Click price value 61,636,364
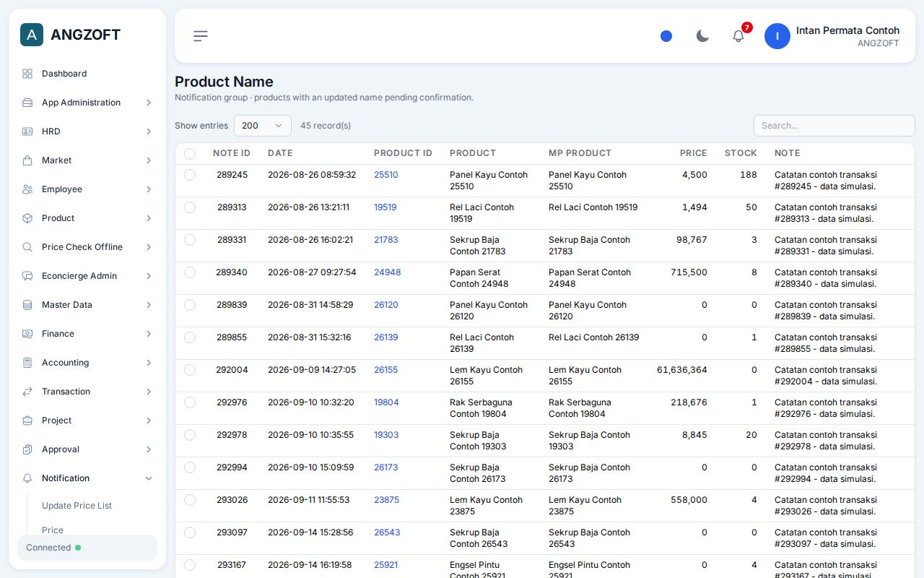 coord(682,370)
